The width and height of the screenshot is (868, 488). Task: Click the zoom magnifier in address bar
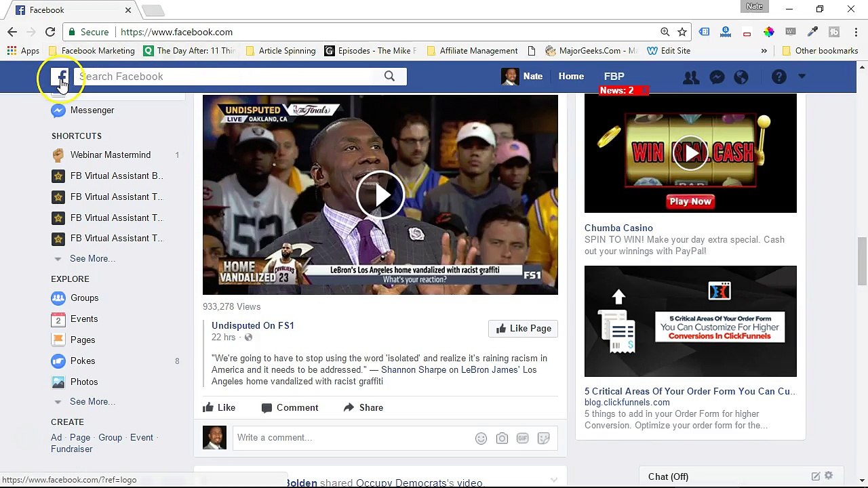click(665, 32)
